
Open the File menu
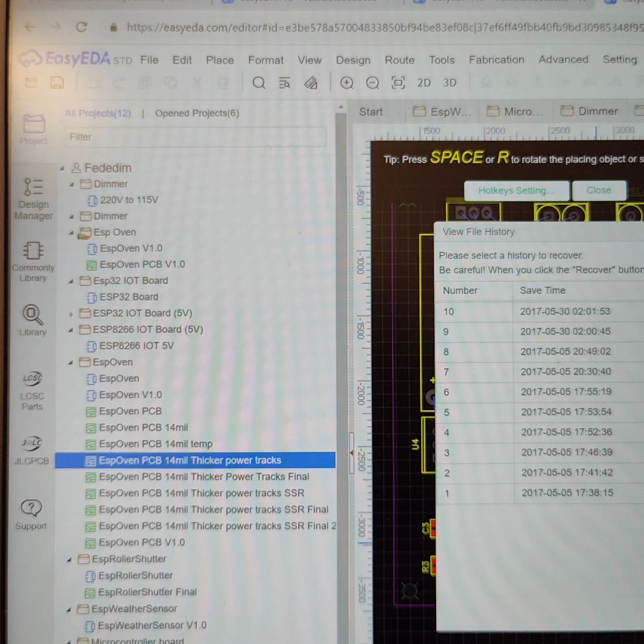tap(149, 60)
